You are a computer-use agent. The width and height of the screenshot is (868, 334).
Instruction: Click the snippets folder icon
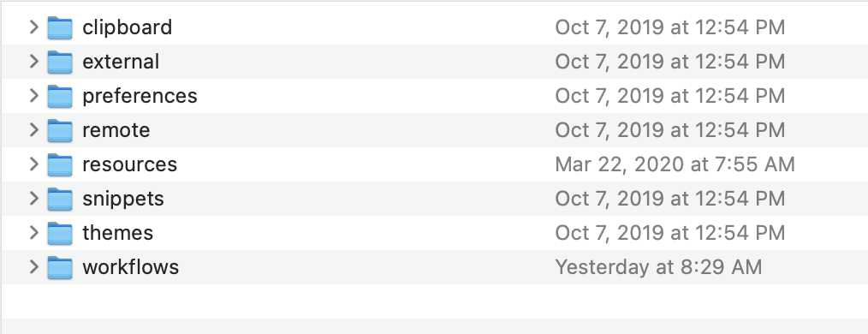point(60,199)
